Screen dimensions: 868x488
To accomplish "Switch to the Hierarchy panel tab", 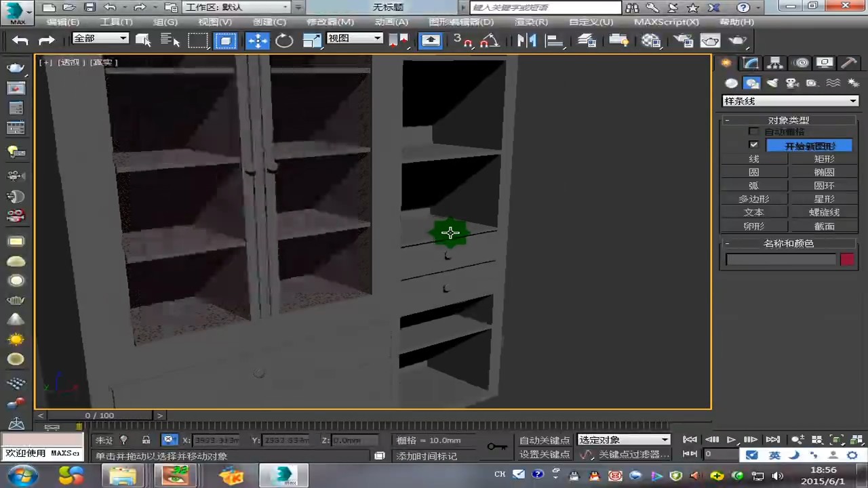I will [774, 63].
